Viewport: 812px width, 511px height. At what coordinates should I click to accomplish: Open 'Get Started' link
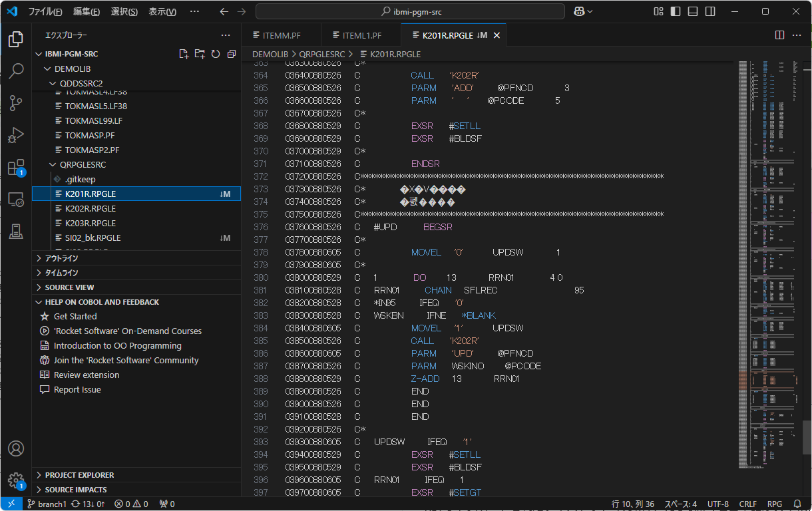point(75,317)
